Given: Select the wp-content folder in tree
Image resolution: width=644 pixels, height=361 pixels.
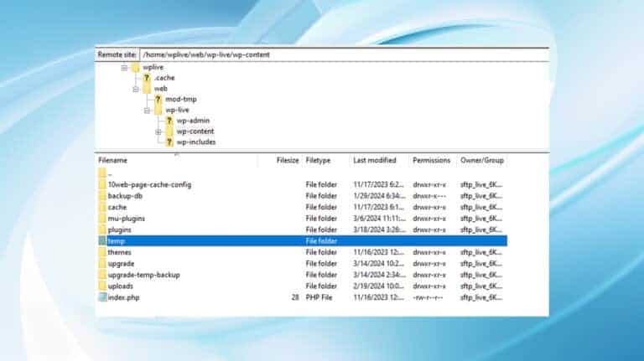Looking at the screenshot, I should 195,132.
